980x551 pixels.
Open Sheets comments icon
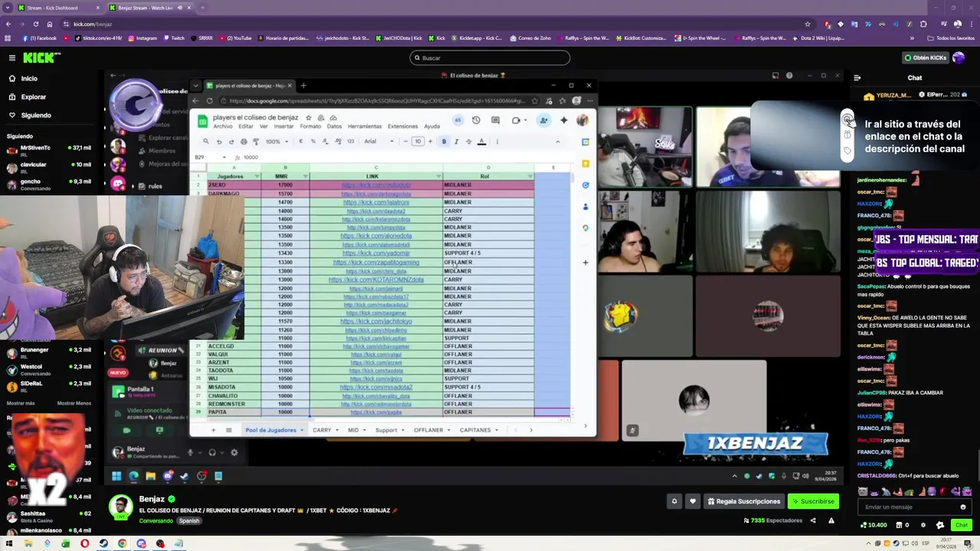495,120
